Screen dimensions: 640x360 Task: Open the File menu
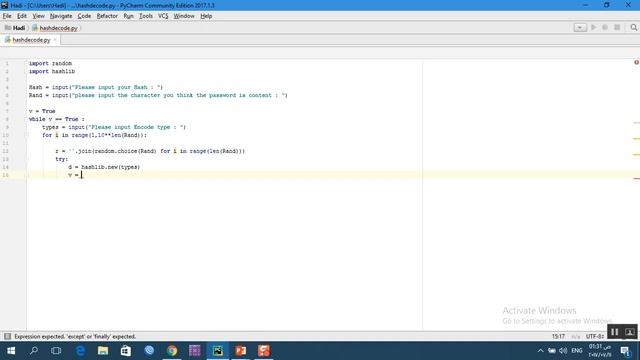tap(7, 16)
